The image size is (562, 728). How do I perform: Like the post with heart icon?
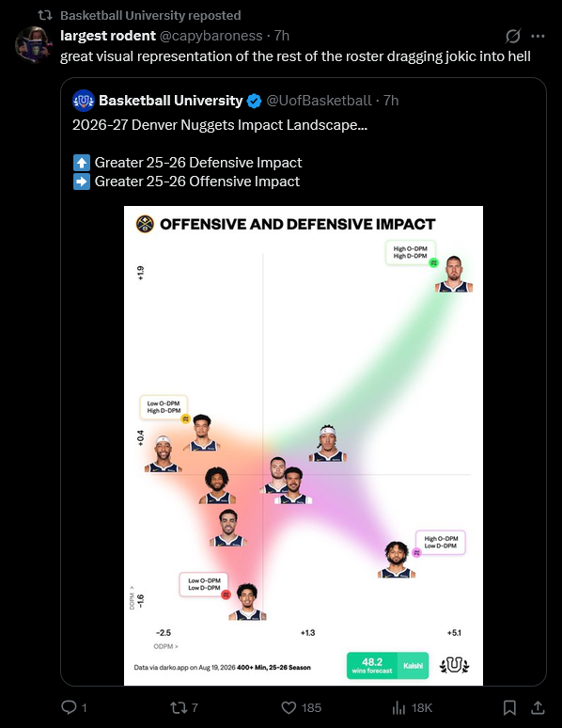click(289, 707)
